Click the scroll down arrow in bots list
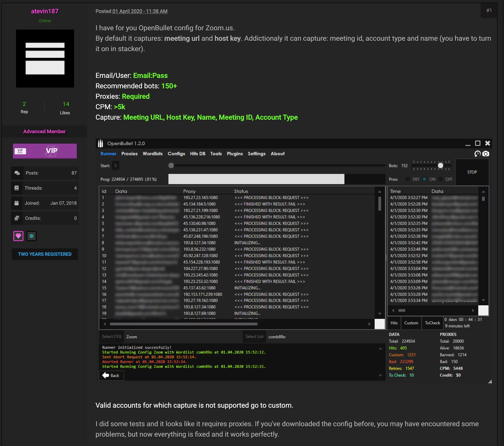This screenshot has width=504, height=446. point(380,314)
